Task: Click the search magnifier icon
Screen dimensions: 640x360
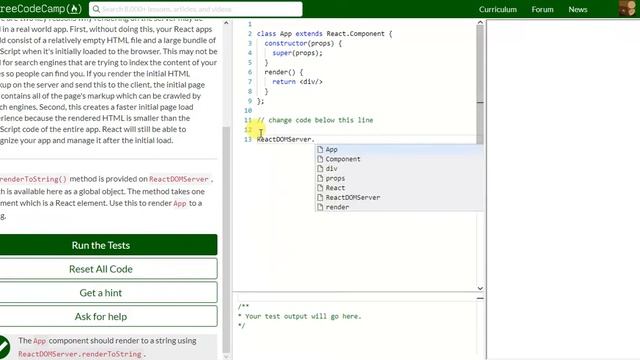Action: [x=96, y=9]
